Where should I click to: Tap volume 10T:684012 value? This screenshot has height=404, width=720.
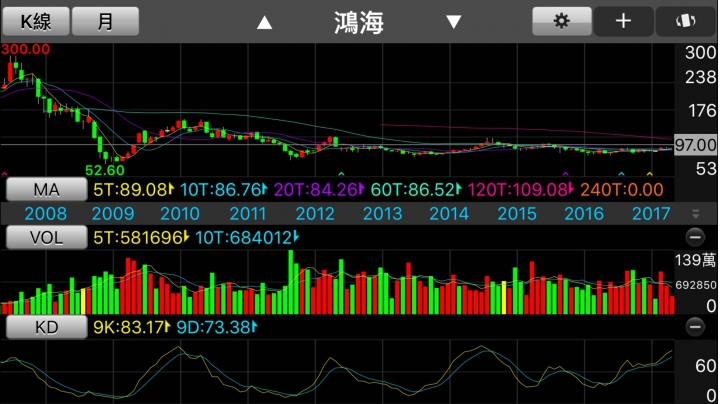247,237
